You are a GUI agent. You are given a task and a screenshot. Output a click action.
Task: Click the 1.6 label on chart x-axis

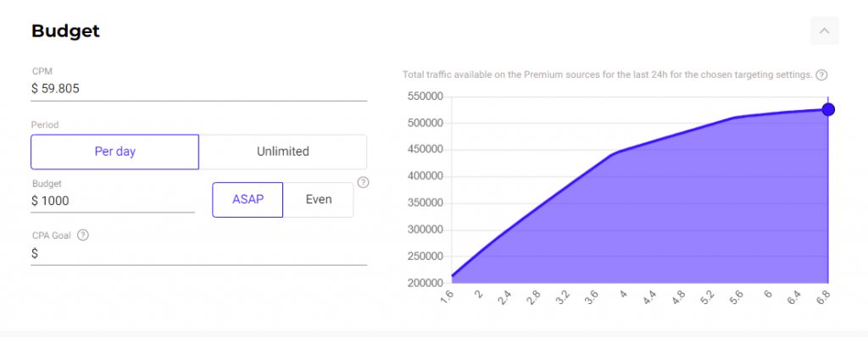coord(448,296)
